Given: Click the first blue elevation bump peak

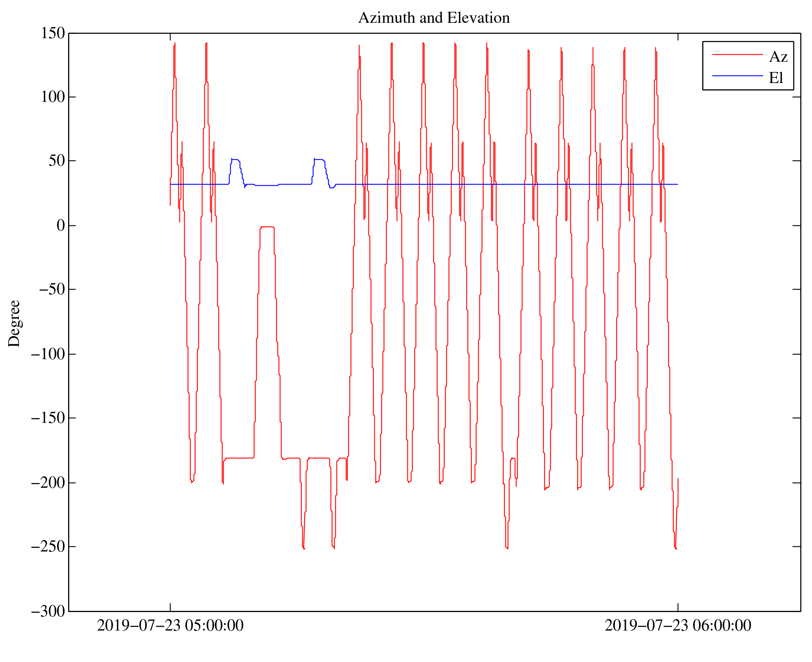Looking at the screenshot, I should coord(235,159).
